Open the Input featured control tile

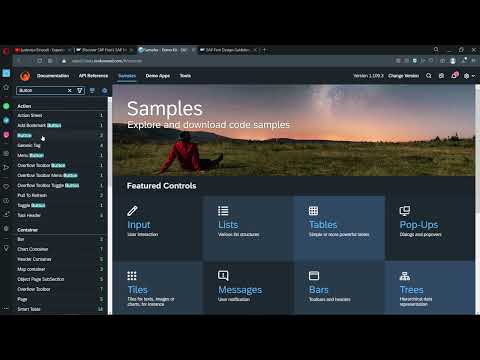point(157,228)
